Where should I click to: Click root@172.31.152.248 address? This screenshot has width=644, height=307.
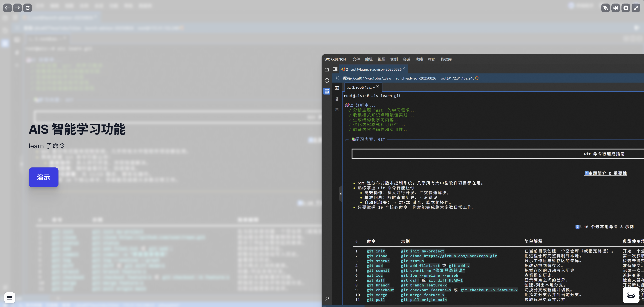point(457,78)
